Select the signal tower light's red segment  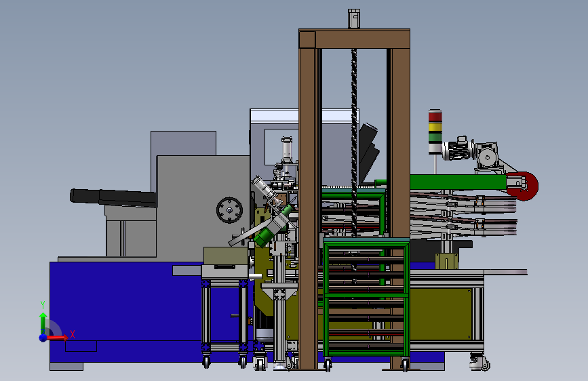coord(435,117)
